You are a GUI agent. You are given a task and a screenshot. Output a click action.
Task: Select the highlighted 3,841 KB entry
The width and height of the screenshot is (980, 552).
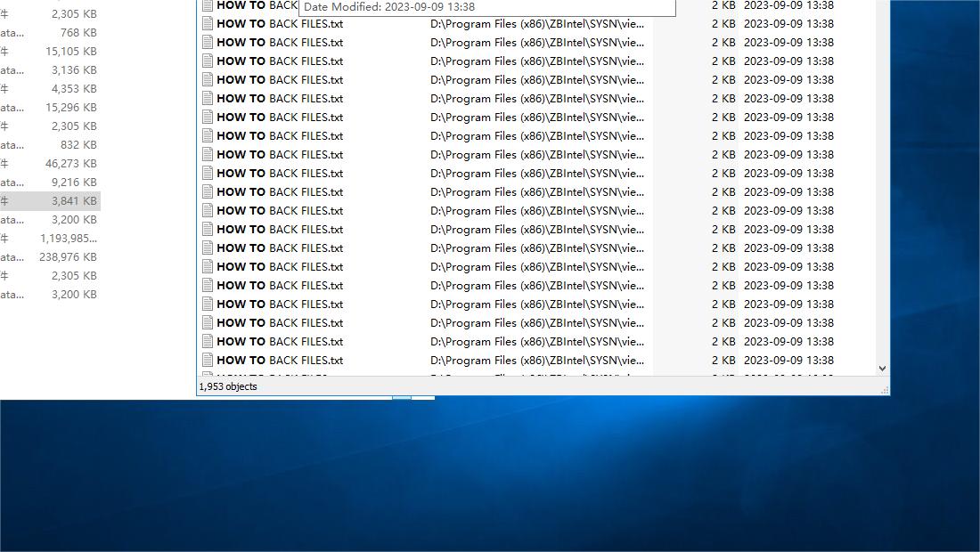coord(74,201)
